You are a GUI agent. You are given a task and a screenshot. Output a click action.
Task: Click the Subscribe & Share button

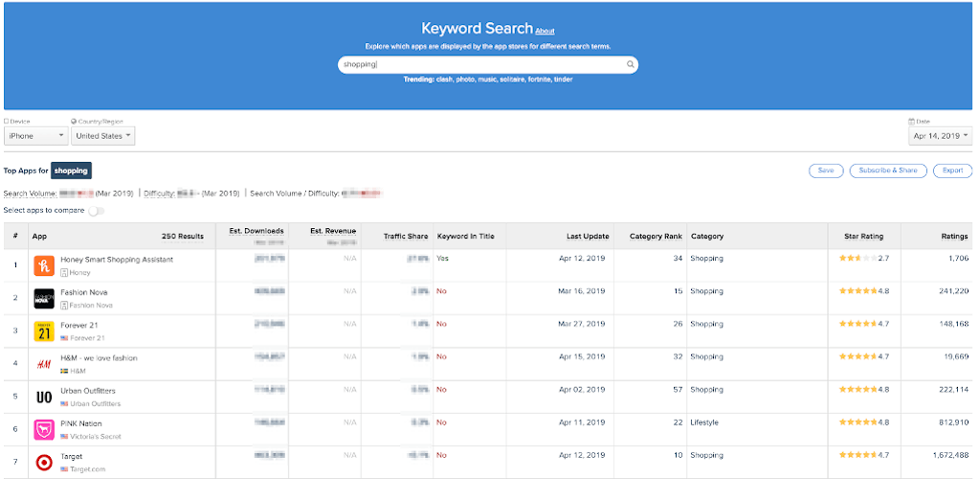click(887, 171)
